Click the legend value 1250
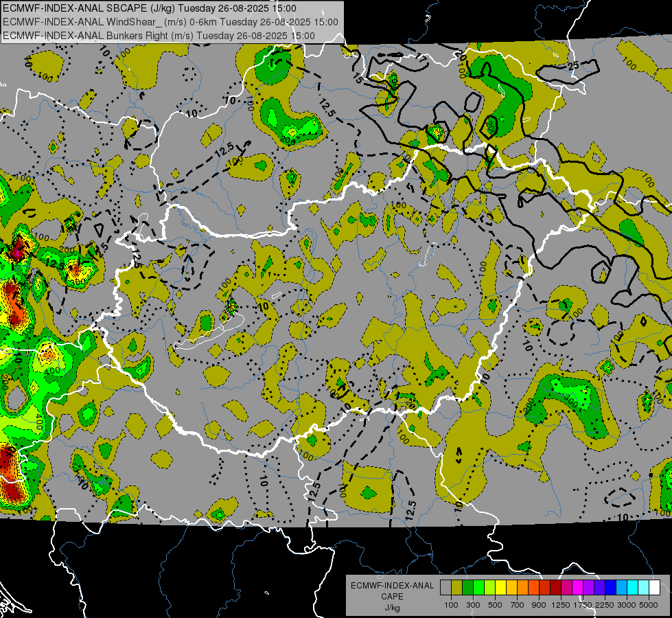 pos(561,605)
